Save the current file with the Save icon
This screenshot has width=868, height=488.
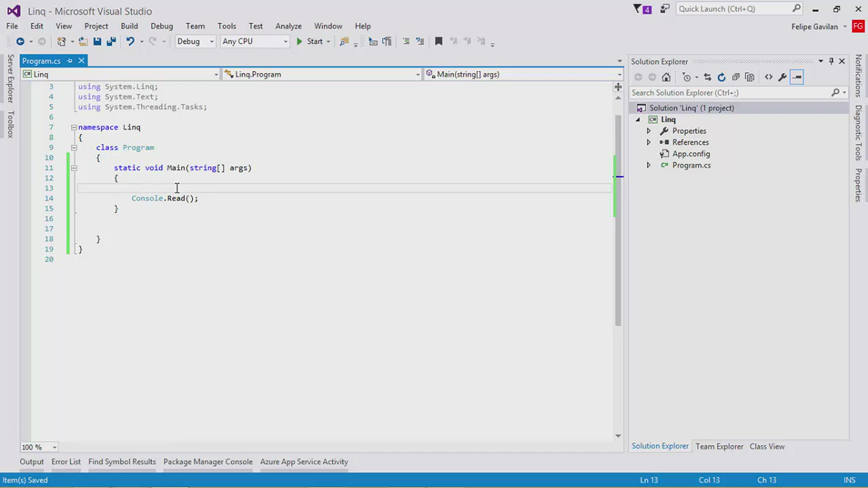pyautogui.click(x=97, y=42)
